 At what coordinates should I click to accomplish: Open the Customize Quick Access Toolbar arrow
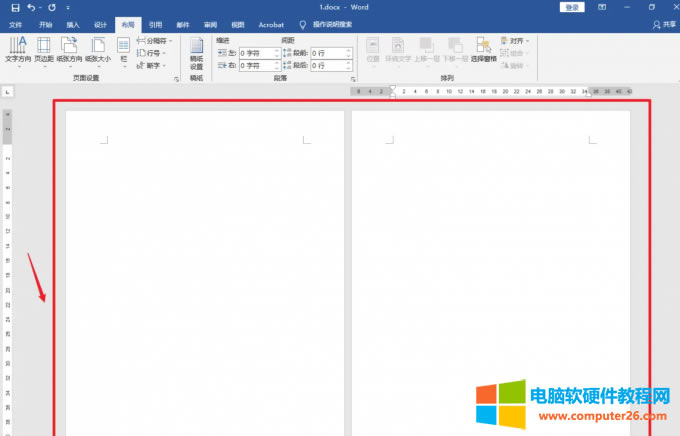[x=68, y=8]
